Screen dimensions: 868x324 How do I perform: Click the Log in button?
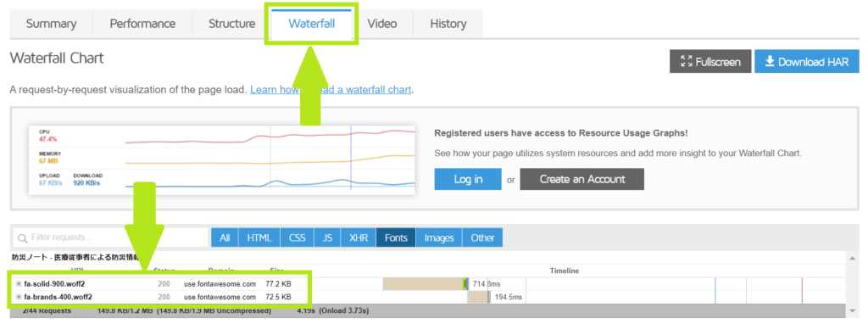(468, 179)
